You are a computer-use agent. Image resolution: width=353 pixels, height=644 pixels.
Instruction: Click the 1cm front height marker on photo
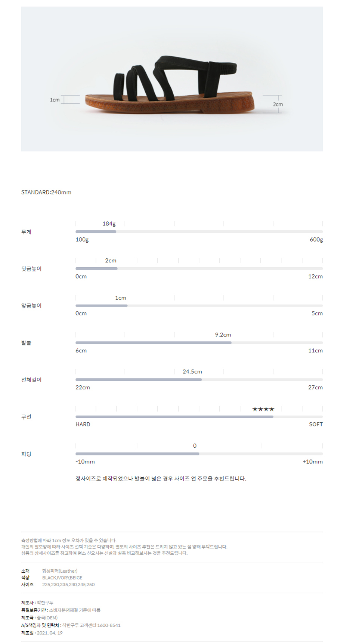[55, 100]
